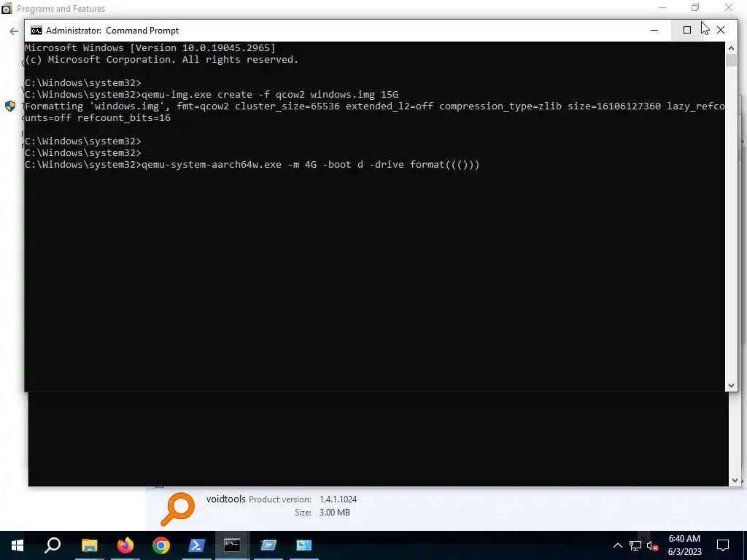Click the muted volume tray icon
The image size is (747, 560).
point(653,545)
